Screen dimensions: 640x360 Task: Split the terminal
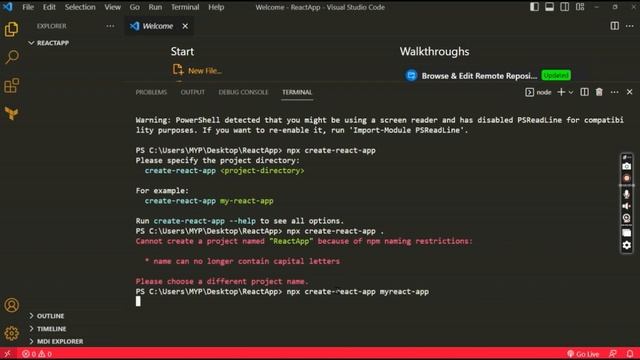tap(584, 92)
